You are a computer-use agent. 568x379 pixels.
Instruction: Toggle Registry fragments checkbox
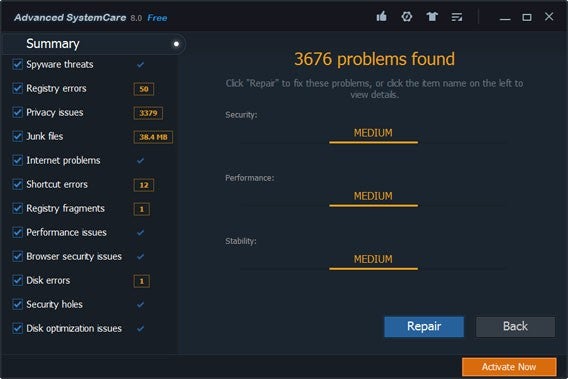point(17,208)
